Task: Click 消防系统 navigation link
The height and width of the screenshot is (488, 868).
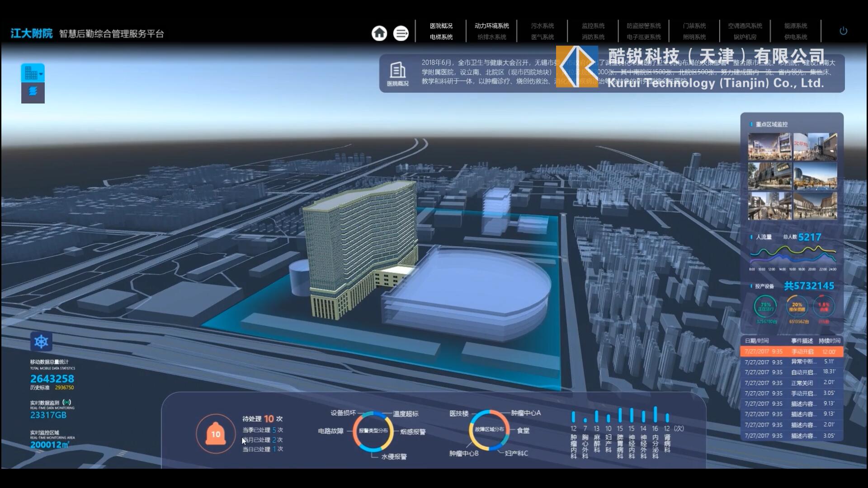Action: [593, 37]
